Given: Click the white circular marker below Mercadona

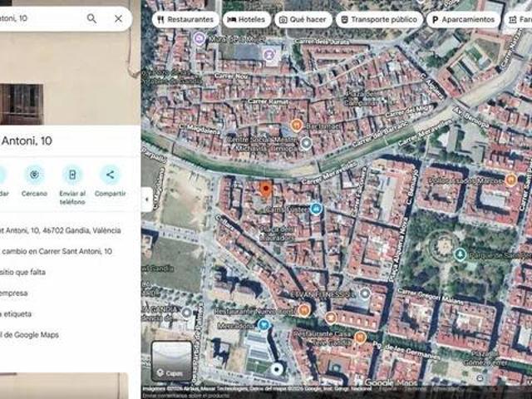Looking at the screenshot, I should [277, 369].
